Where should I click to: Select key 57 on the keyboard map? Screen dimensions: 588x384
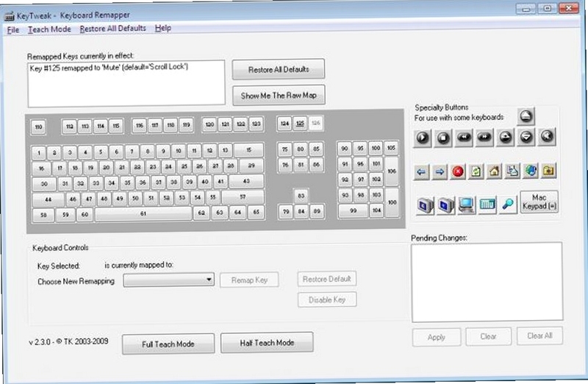coord(243,196)
